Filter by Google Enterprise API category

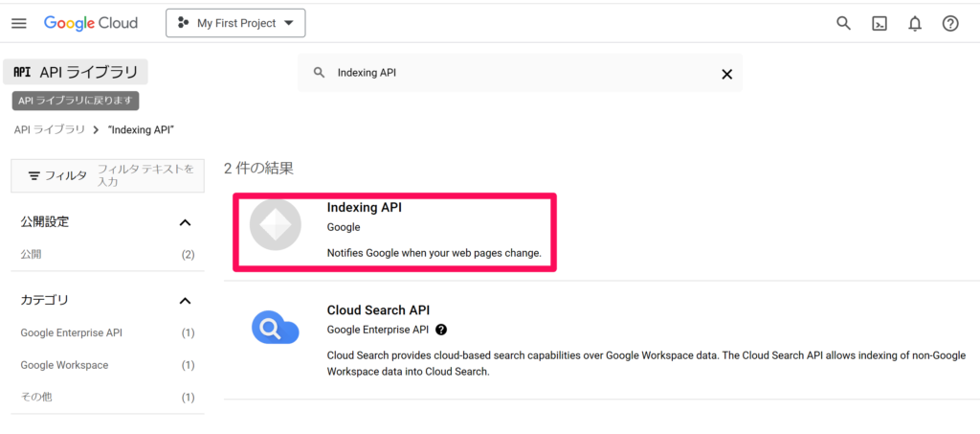pos(71,332)
